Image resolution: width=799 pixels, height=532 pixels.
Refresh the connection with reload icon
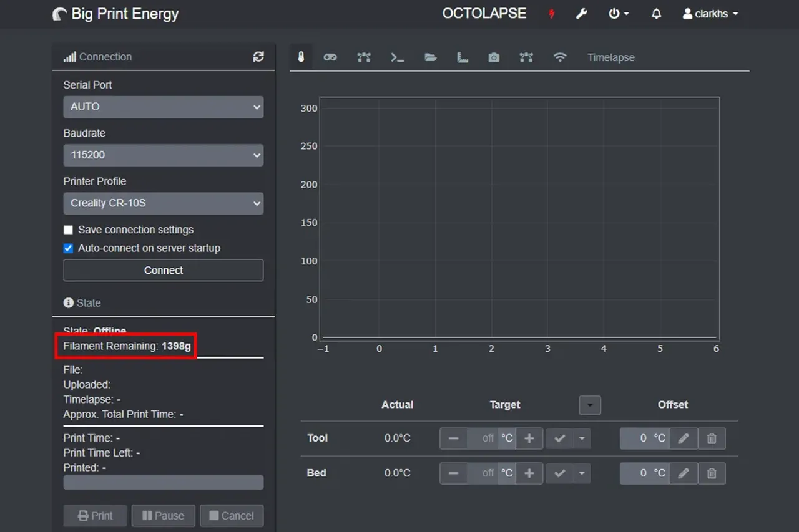[258, 57]
